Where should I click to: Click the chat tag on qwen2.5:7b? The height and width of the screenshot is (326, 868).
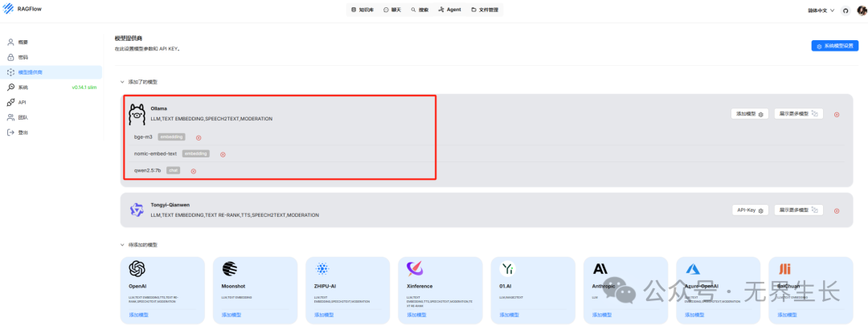[x=174, y=170]
